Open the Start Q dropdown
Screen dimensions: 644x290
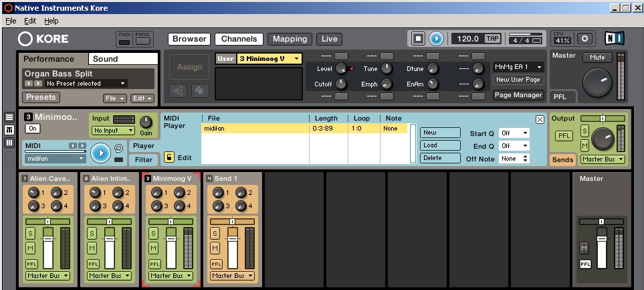click(x=514, y=133)
